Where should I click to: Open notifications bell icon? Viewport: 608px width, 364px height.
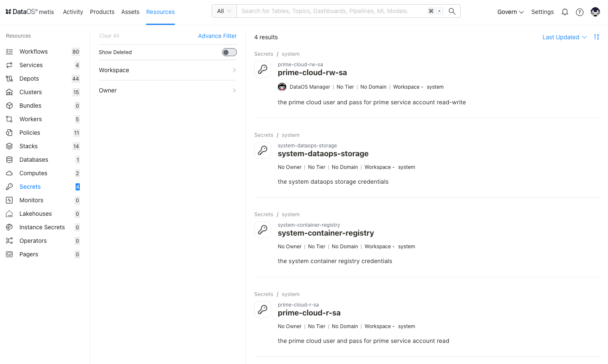[565, 12]
